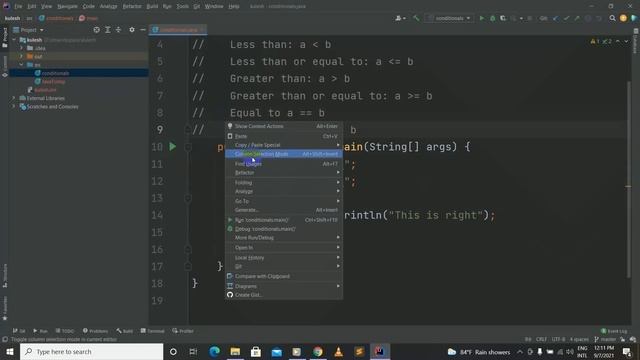Click Run with Coverage toolbar icon
This screenshot has height=360, width=640.
click(503, 18)
